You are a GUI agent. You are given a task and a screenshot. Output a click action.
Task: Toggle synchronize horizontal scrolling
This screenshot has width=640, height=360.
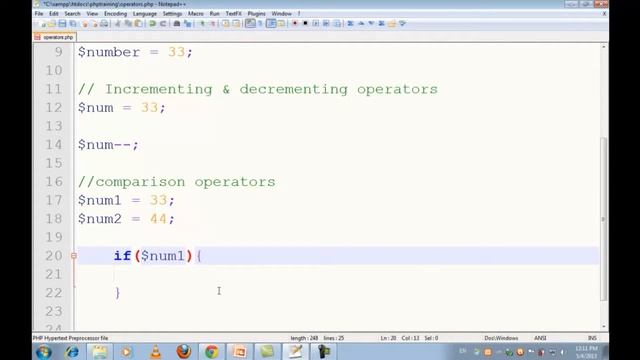pos(236,24)
